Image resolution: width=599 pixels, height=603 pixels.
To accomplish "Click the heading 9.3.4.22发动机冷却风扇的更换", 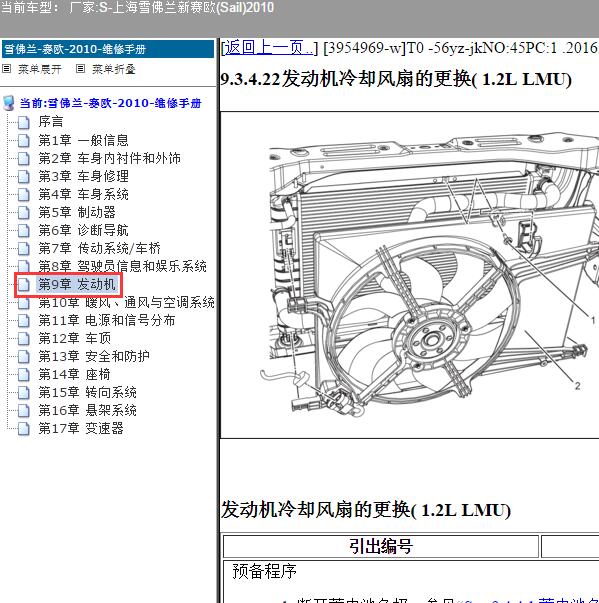I will coord(396,80).
